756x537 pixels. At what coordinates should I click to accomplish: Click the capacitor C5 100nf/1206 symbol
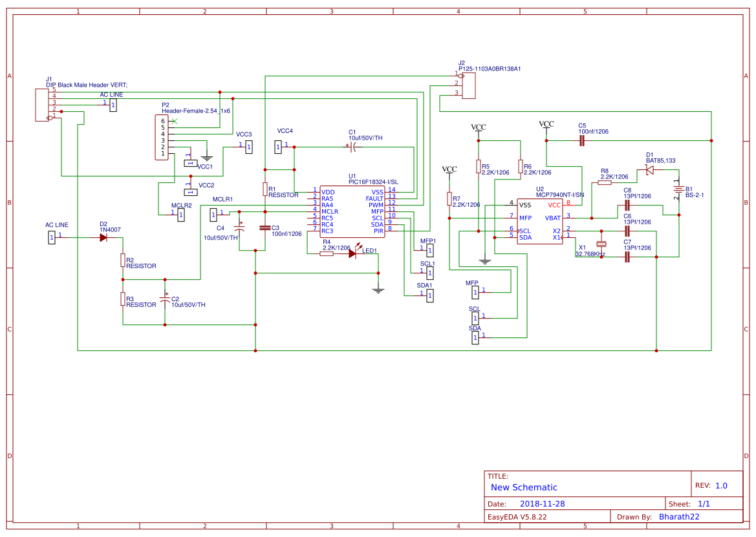point(580,141)
